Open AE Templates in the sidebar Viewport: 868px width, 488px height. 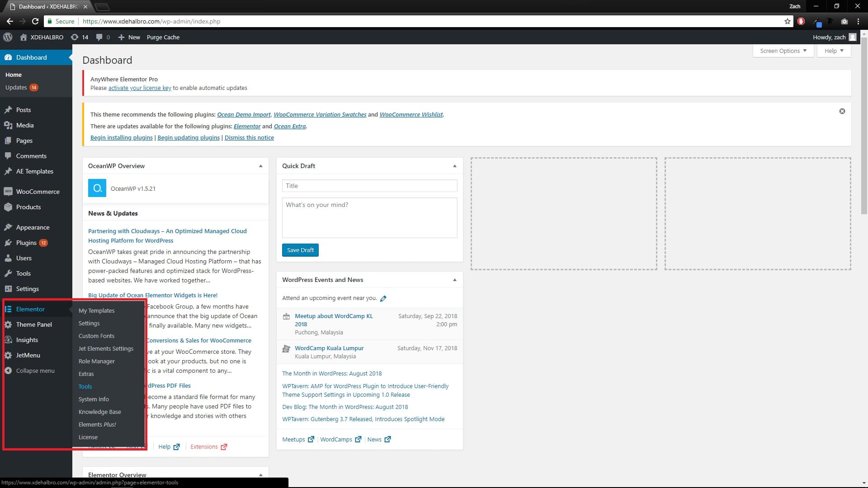(x=34, y=171)
